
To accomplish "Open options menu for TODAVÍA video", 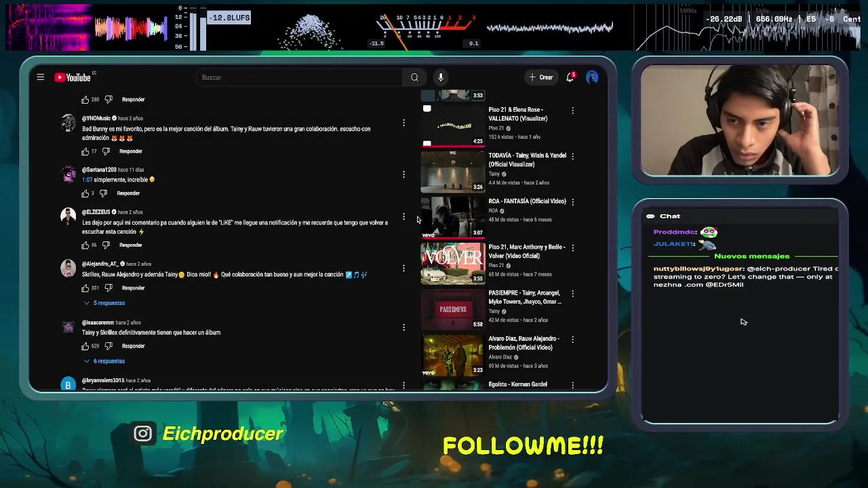I will pos(572,156).
